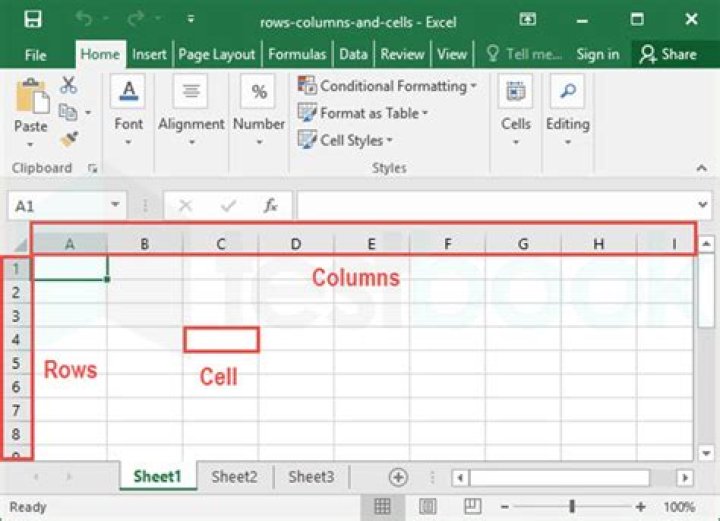This screenshot has height=521, width=720.
Task: Click the Paste clipboard icon
Action: click(32, 96)
